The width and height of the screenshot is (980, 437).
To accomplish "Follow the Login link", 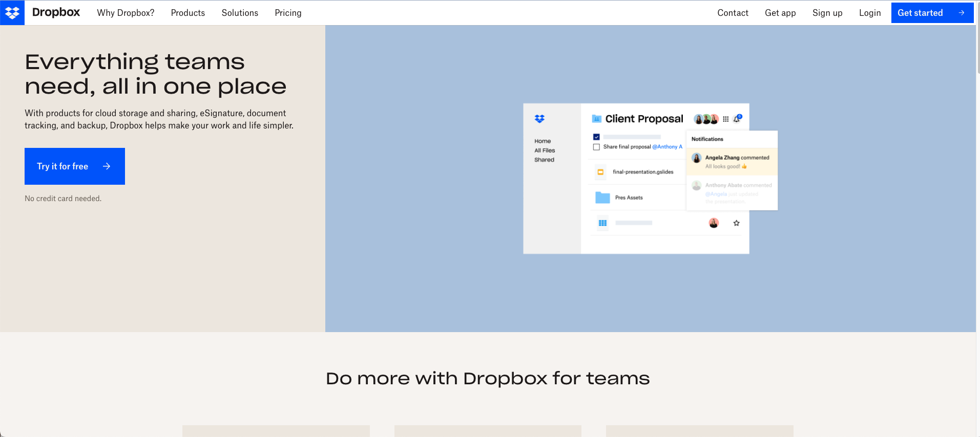I will (x=869, y=13).
